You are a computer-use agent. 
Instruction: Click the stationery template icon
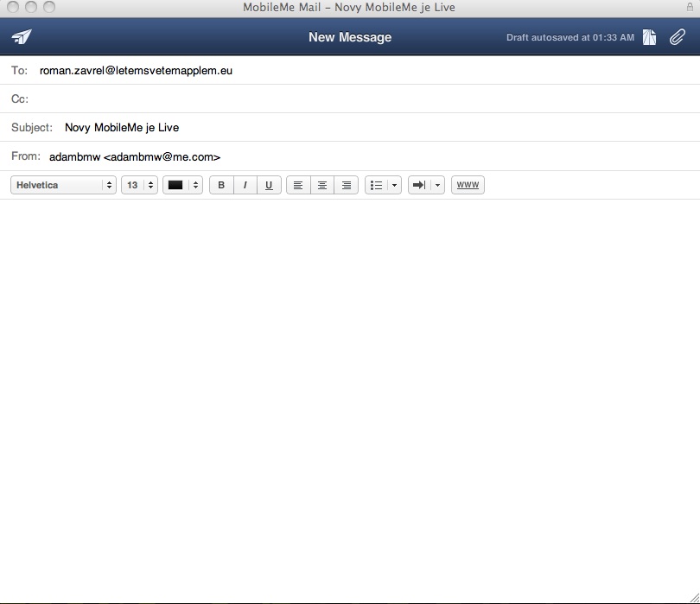[x=650, y=37]
